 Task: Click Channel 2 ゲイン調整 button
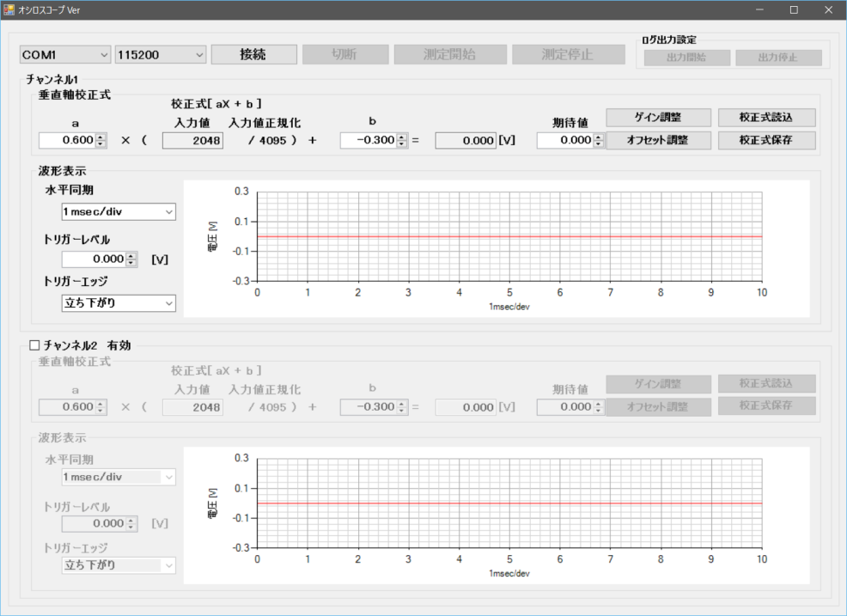click(x=659, y=384)
